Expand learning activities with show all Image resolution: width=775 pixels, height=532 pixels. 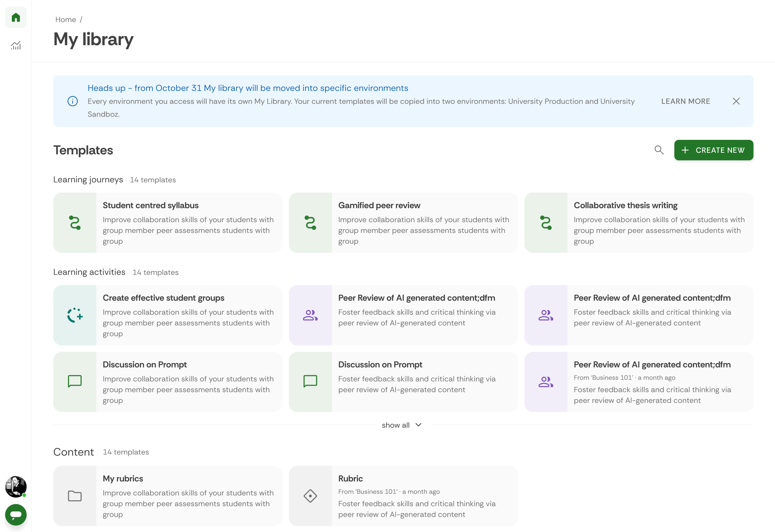396,425
